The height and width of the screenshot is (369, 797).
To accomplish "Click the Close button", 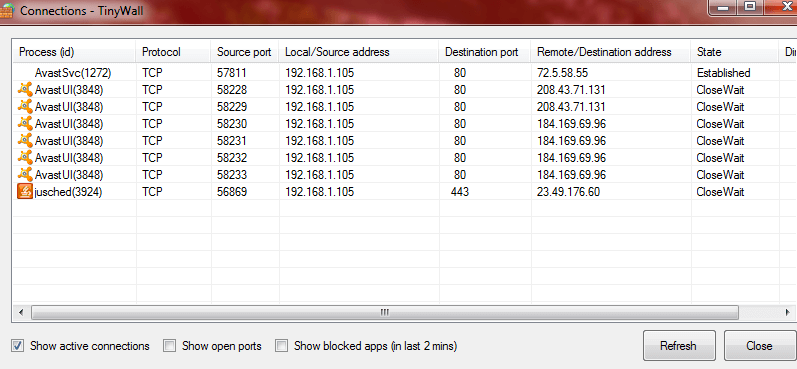I will (x=760, y=346).
